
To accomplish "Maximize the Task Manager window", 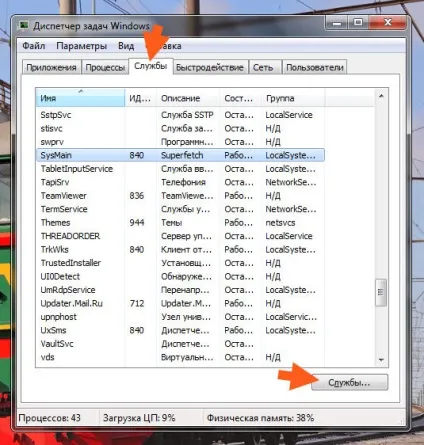I will tap(358, 23).
